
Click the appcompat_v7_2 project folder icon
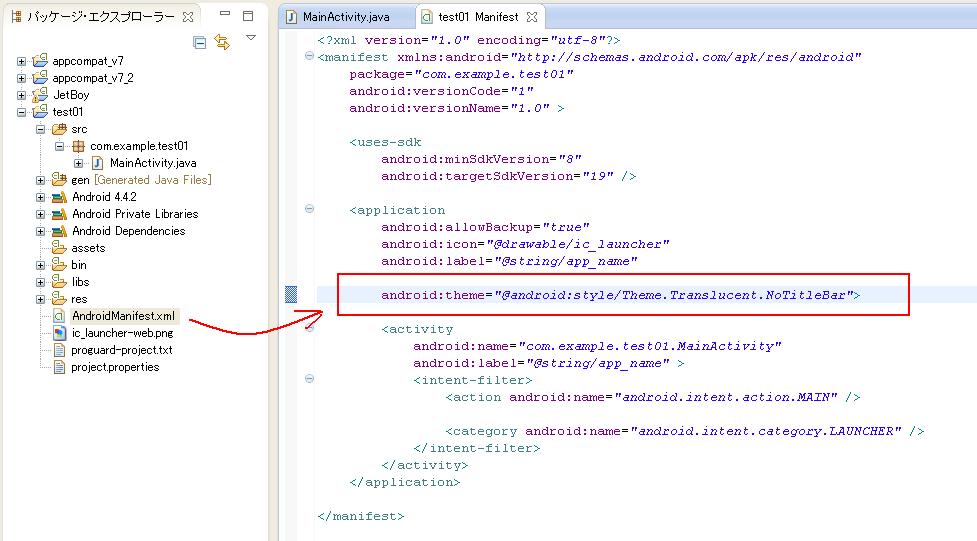[x=41, y=77]
